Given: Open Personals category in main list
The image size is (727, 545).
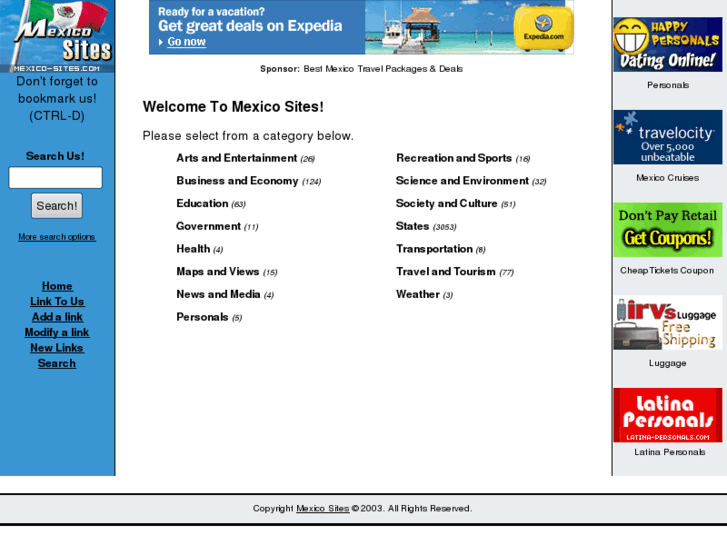Looking at the screenshot, I should [x=202, y=317].
